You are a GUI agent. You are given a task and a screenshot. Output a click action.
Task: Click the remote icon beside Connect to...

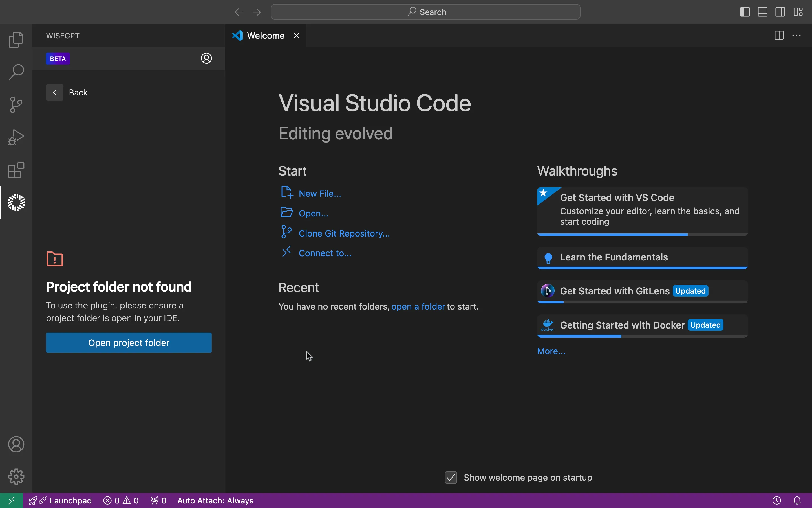pyautogui.click(x=286, y=251)
